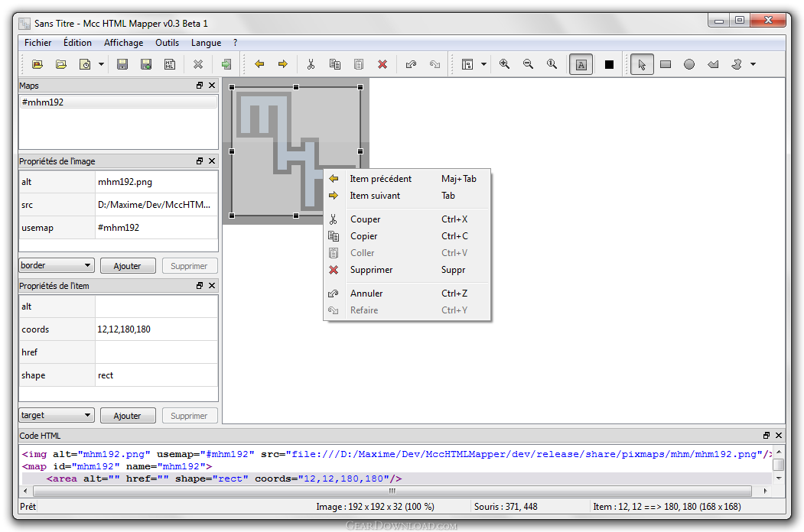Float the Propriétés de l'item panel
This screenshot has width=804, height=532.
point(200,285)
